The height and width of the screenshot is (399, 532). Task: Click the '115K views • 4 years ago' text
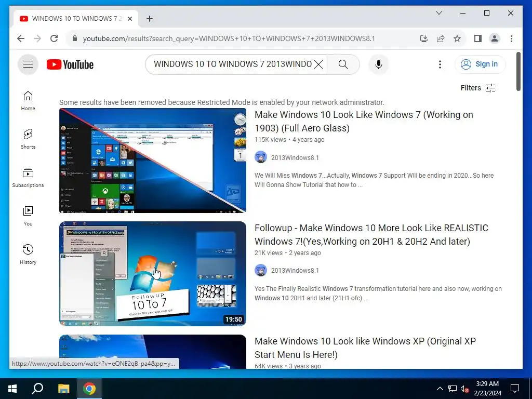click(289, 139)
